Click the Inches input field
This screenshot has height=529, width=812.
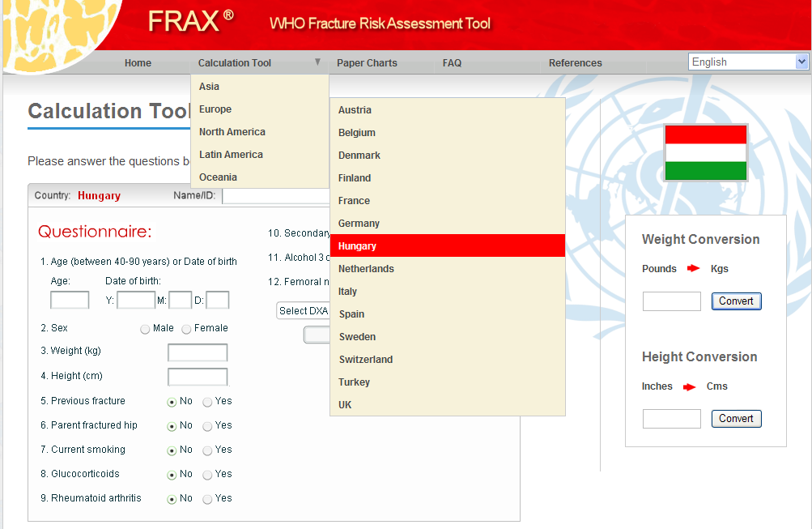pos(672,419)
